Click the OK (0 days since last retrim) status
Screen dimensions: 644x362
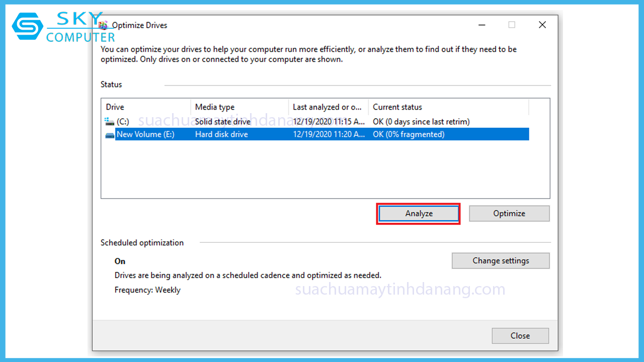point(421,122)
